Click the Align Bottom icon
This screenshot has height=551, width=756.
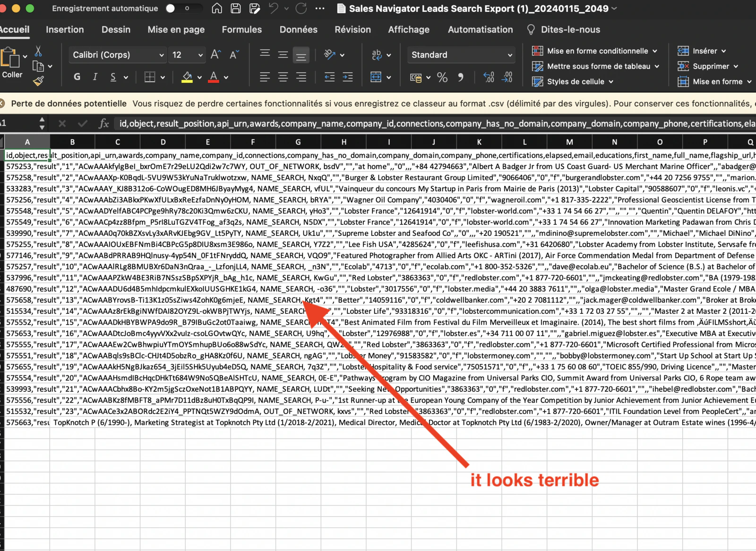click(301, 55)
